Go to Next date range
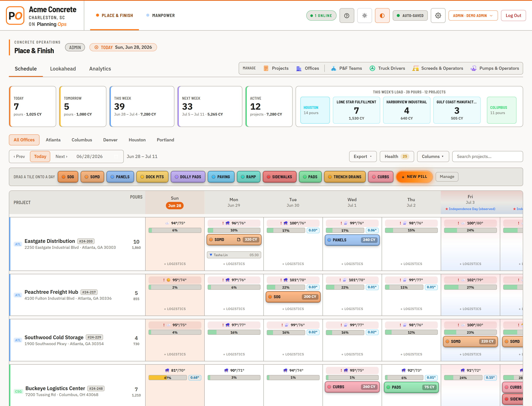Screen dimensions: 532x406 tap(62, 157)
